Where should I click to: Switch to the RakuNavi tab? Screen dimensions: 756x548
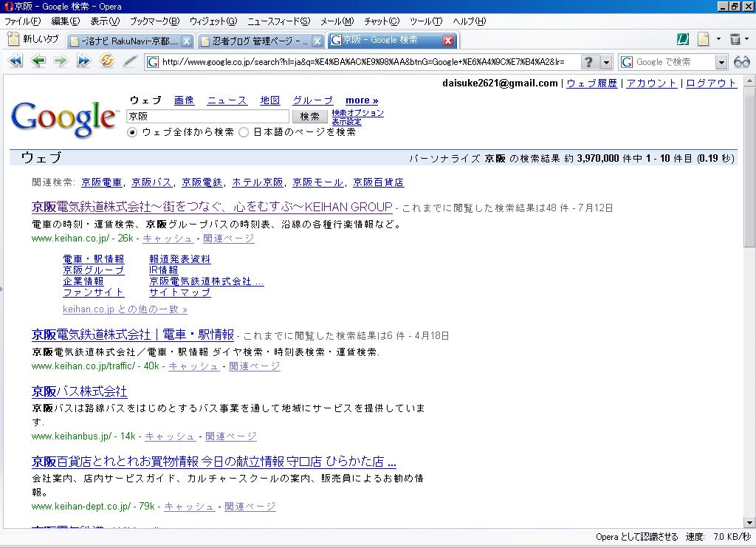[130, 41]
